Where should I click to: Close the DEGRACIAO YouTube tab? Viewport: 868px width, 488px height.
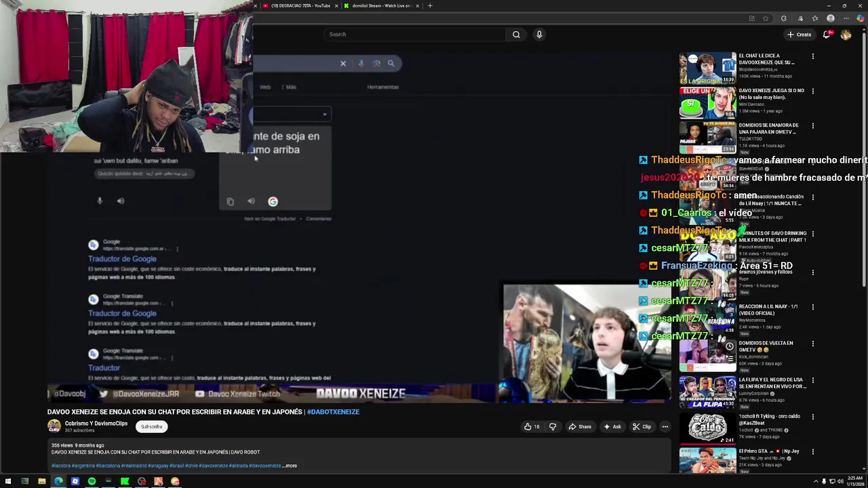[x=336, y=5]
